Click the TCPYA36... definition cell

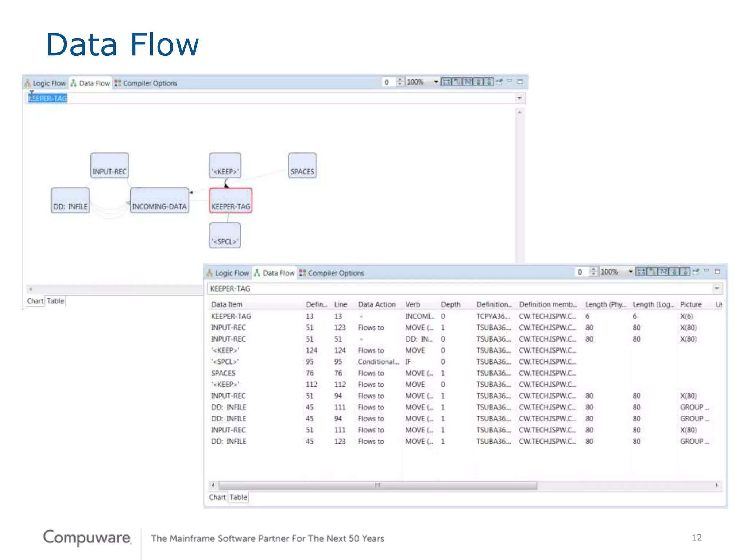[x=494, y=316]
